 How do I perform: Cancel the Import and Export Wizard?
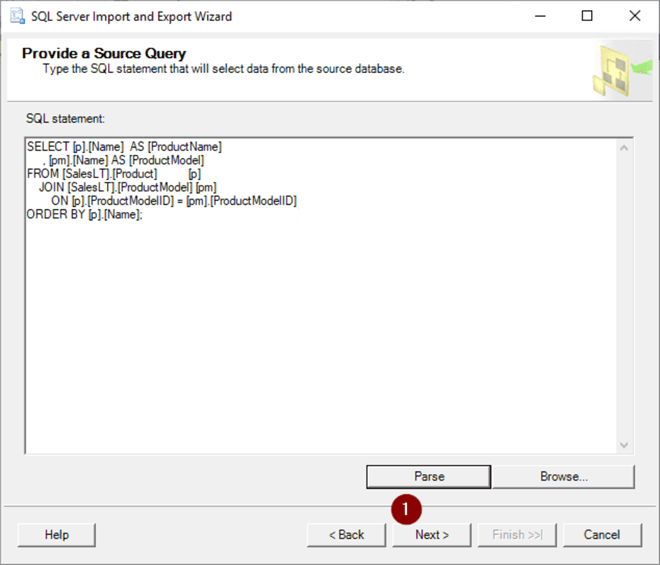click(602, 535)
